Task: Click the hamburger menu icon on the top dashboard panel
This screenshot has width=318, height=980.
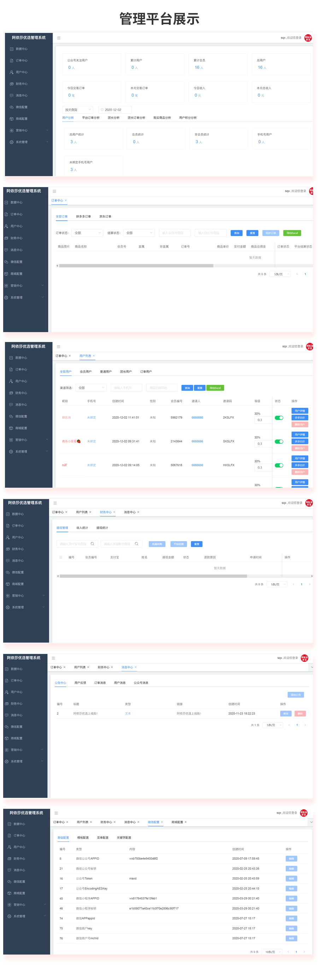Action: click(59, 38)
